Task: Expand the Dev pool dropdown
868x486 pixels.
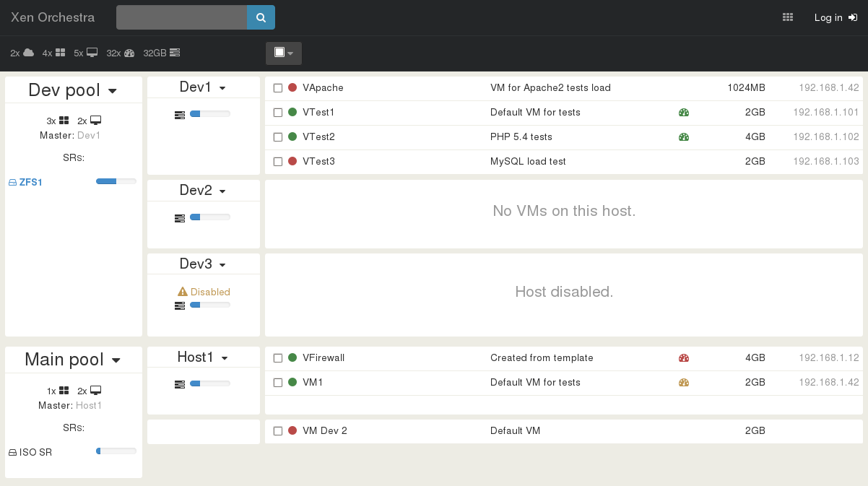Action: (x=113, y=91)
